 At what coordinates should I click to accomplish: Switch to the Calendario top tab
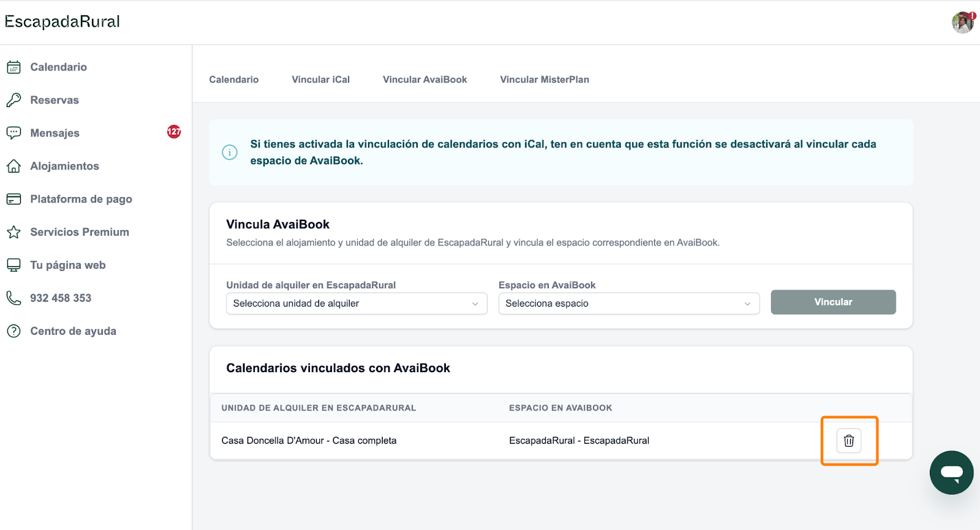pos(234,80)
